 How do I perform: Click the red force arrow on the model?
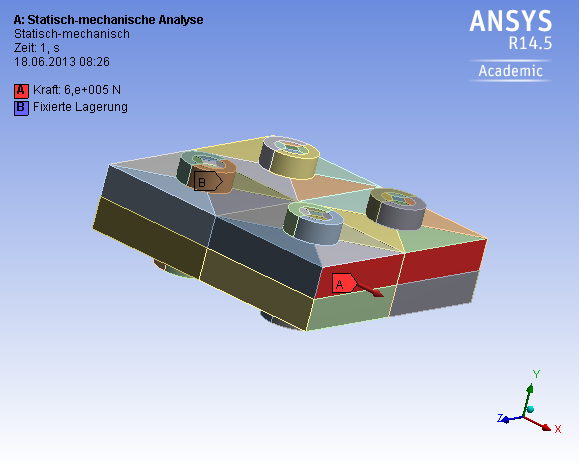tap(370, 290)
